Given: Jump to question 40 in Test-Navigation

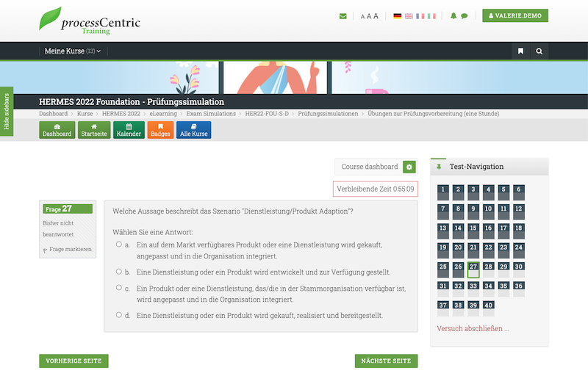Looking at the screenshot, I should pyautogui.click(x=488, y=308).
